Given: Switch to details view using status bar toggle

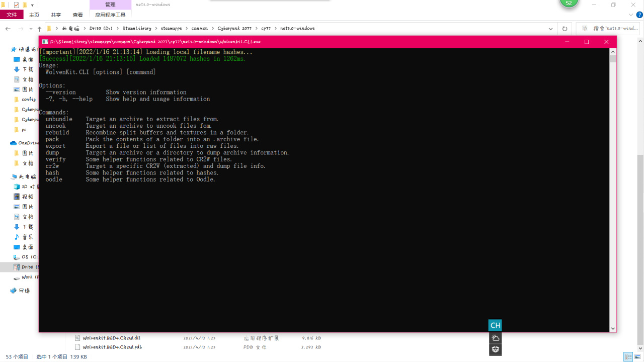Looking at the screenshot, I should tap(628, 357).
